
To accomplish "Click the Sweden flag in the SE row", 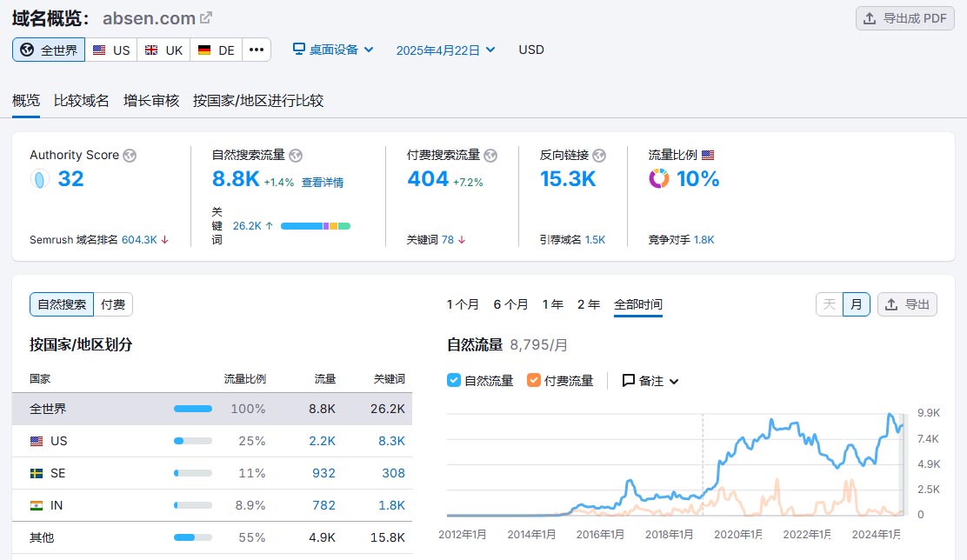I will point(37,473).
